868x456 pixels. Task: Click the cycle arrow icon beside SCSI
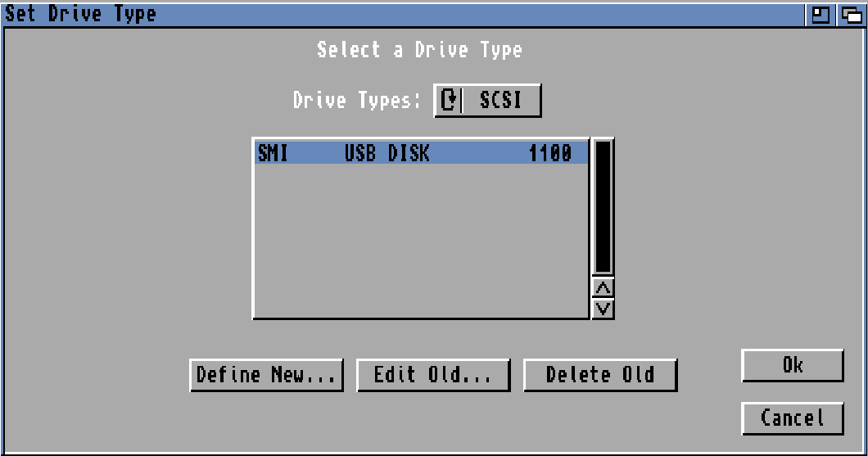point(448,101)
